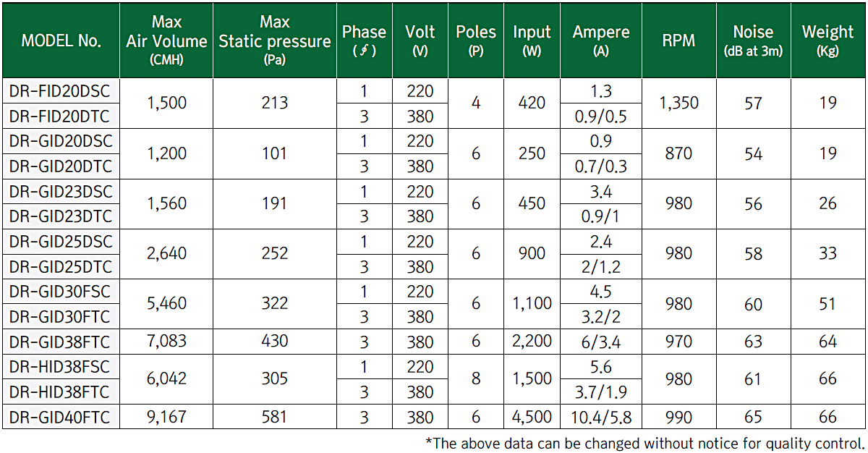Click the 581 static pressure value
The image size is (868, 453).
275,417
